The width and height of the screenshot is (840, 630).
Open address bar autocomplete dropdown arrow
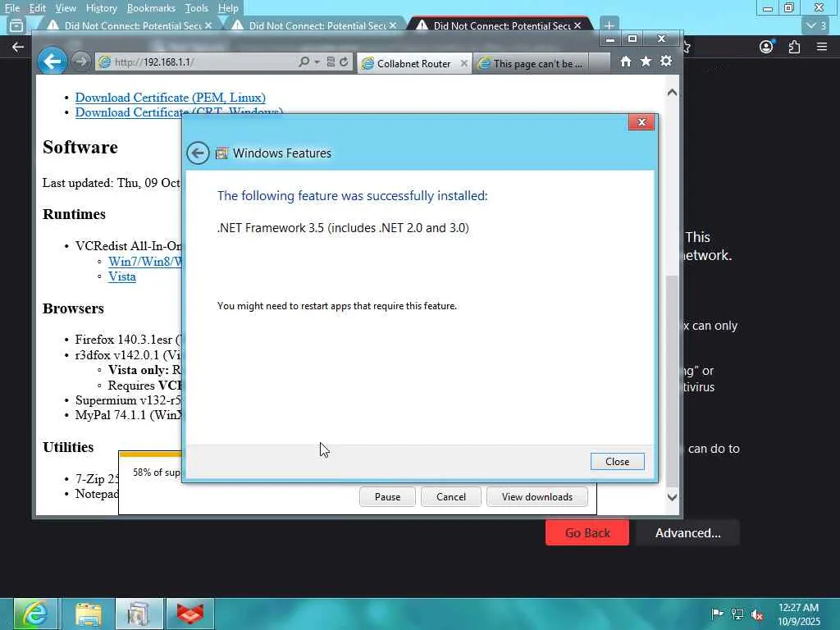tap(317, 62)
